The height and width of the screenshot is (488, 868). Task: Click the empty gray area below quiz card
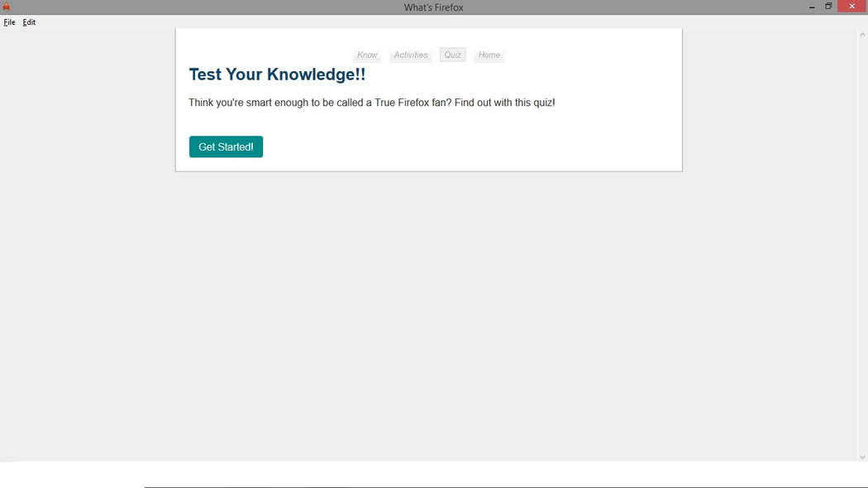[x=428, y=314]
